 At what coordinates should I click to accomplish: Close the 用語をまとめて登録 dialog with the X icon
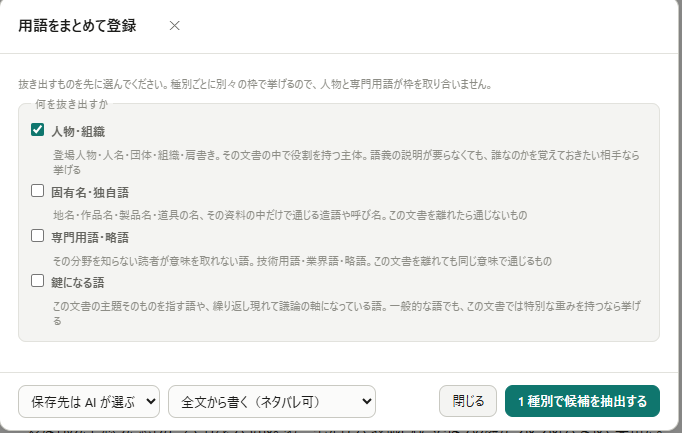tap(174, 26)
